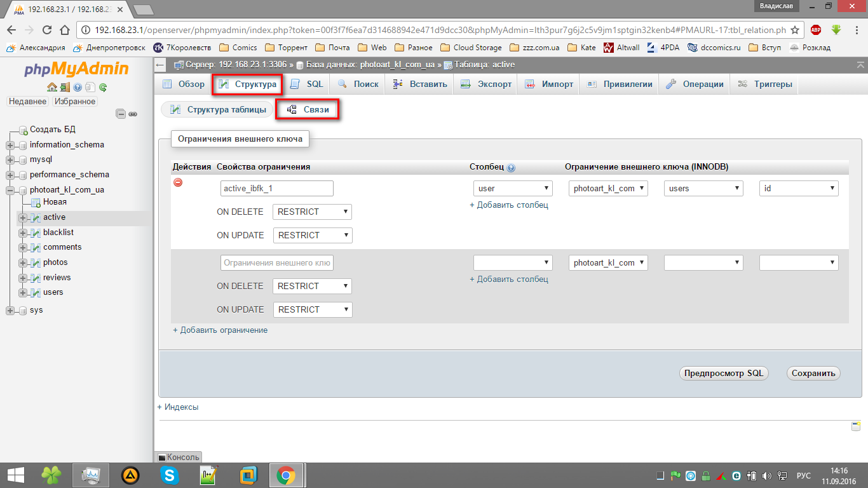
Task: Click the empty constraint name input field
Action: tap(277, 263)
